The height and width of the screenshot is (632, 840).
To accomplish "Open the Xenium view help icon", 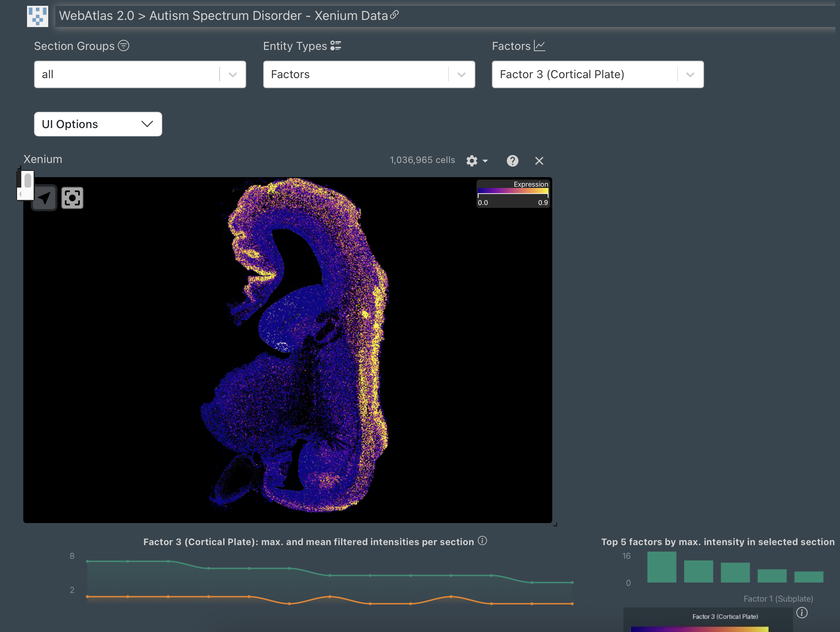I will (512, 161).
